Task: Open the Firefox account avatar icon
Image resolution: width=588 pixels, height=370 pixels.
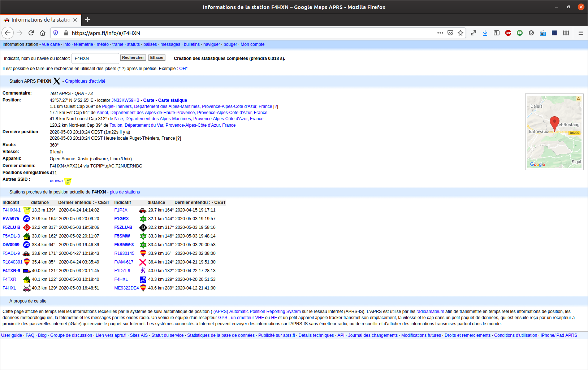Action: 531,33
